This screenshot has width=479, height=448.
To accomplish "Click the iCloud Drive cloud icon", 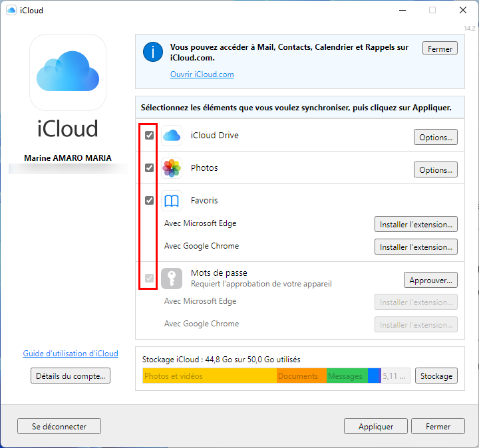I will click(172, 136).
